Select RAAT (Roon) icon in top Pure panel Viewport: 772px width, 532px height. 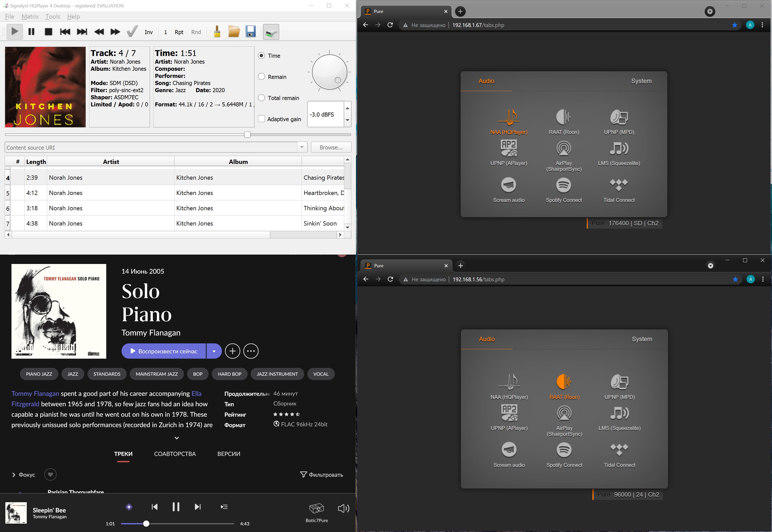[x=564, y=117]
